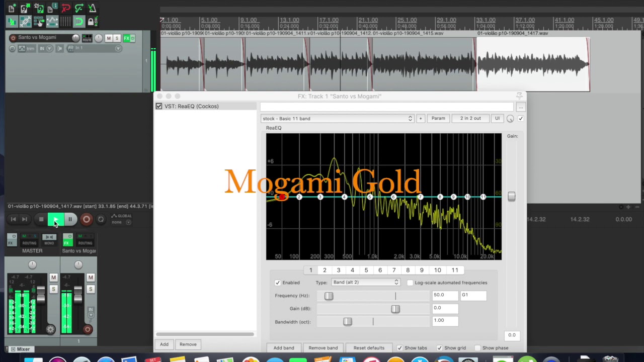Toggle move envelopes with items icon
Screen dimensions: 644x362
click(x=52, y=22)
